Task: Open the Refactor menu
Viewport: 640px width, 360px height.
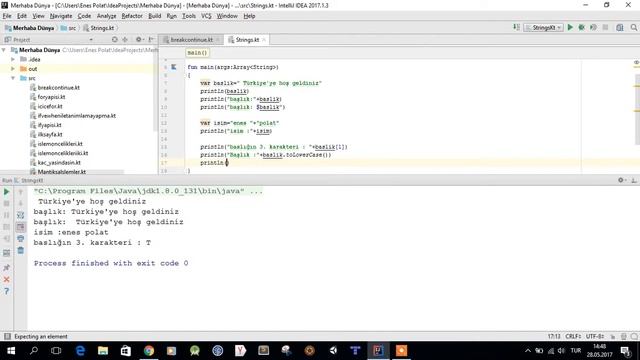Action: click(132, 16)
